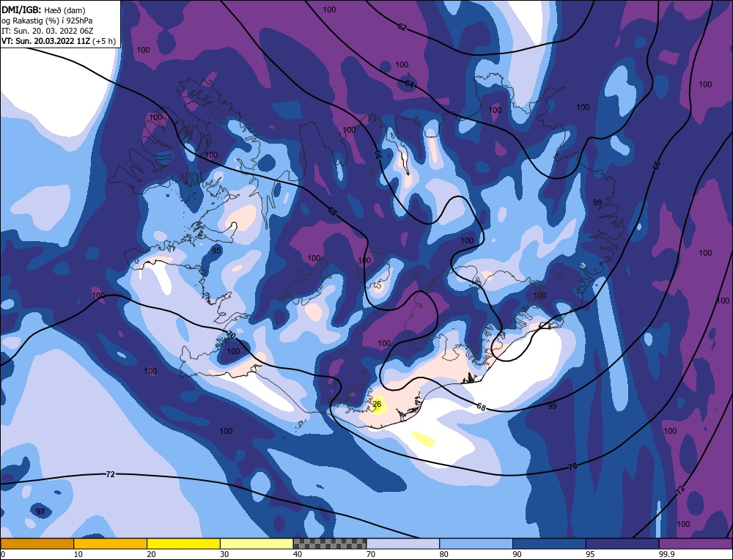733x560 pixels.
Task: Click the valid time 'VT: Sun. 20.03.2022 11Z'
Action: coord(45,41)
